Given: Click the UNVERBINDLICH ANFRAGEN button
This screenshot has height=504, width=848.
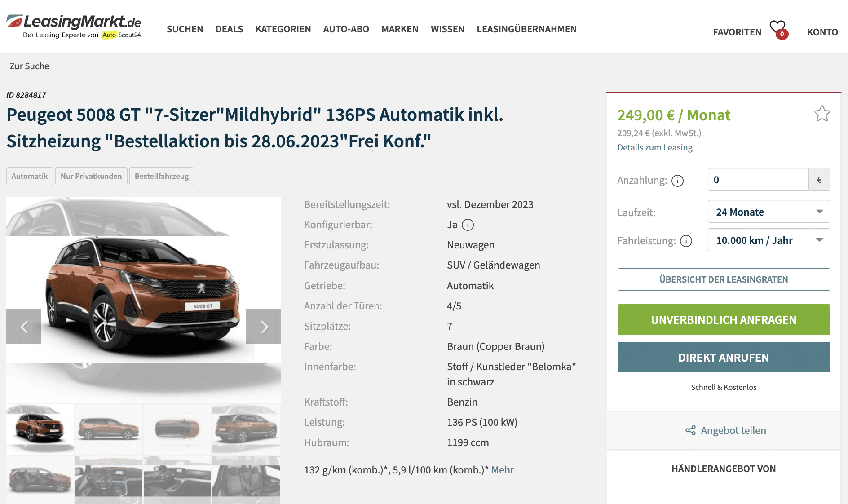Looking at the screenshot, I should tap(724, 319).
